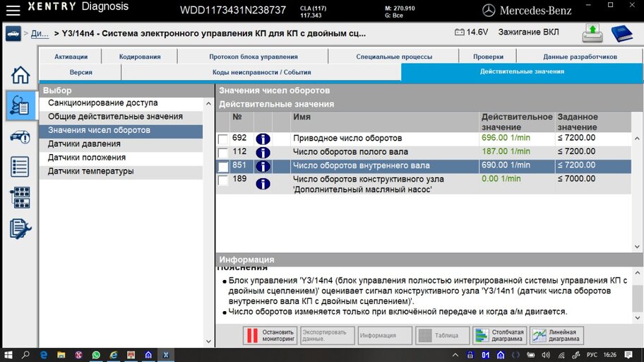Click Остановить мониторинг button
This screenshot has height=362, width=644.
(x=270, y=336)
